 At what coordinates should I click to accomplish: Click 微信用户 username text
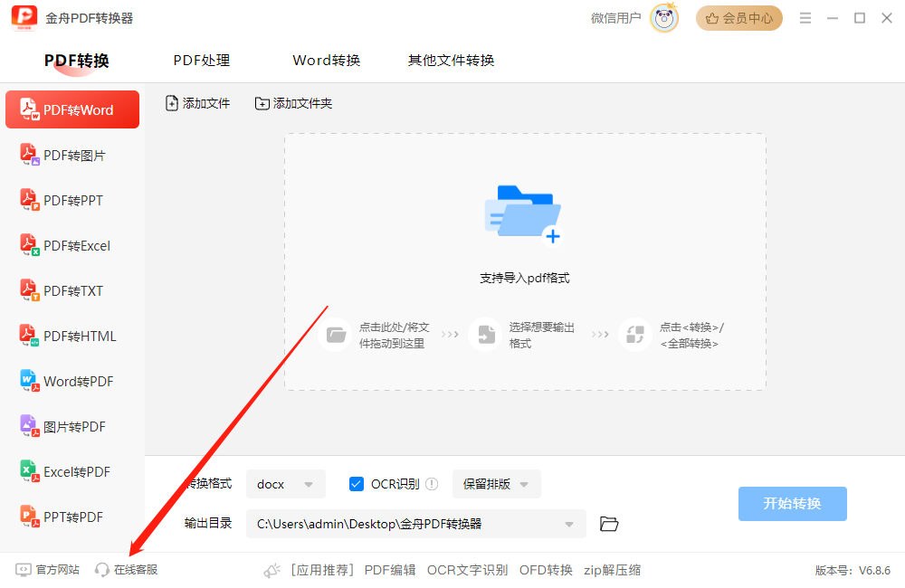coord(615,18)
